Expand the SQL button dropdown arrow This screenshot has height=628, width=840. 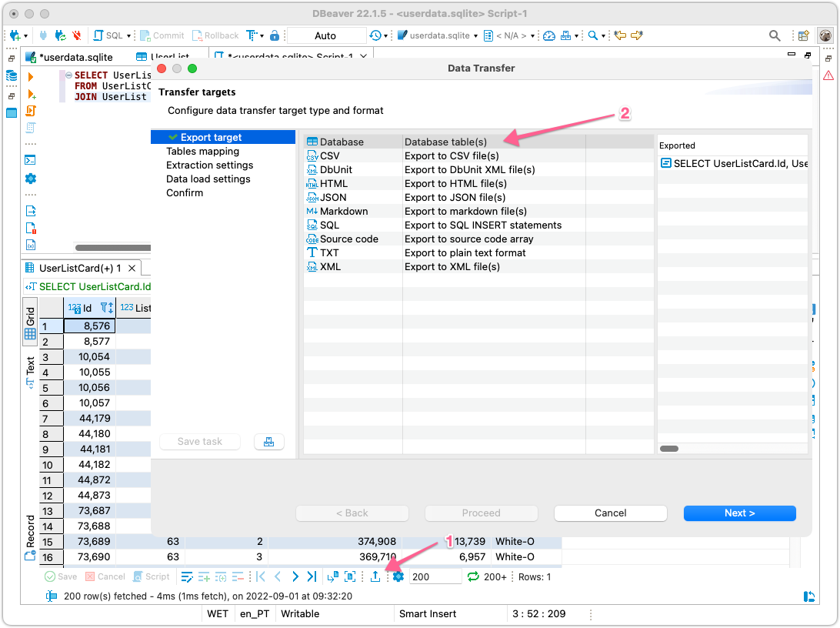(x=129, y=36)
